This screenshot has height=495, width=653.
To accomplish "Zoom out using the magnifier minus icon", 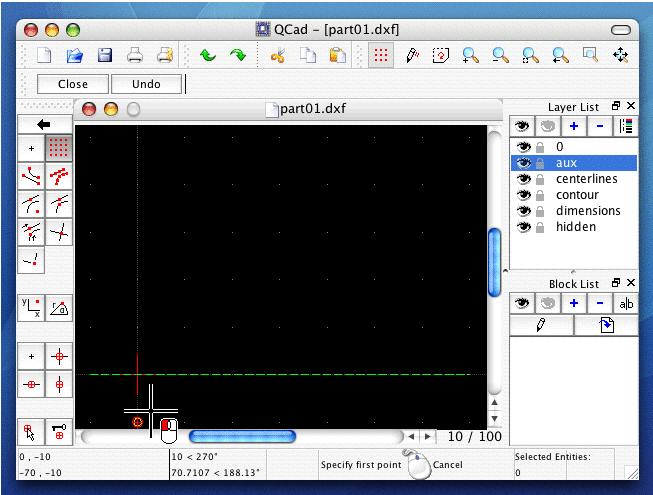I will click(x=500, y=55).
